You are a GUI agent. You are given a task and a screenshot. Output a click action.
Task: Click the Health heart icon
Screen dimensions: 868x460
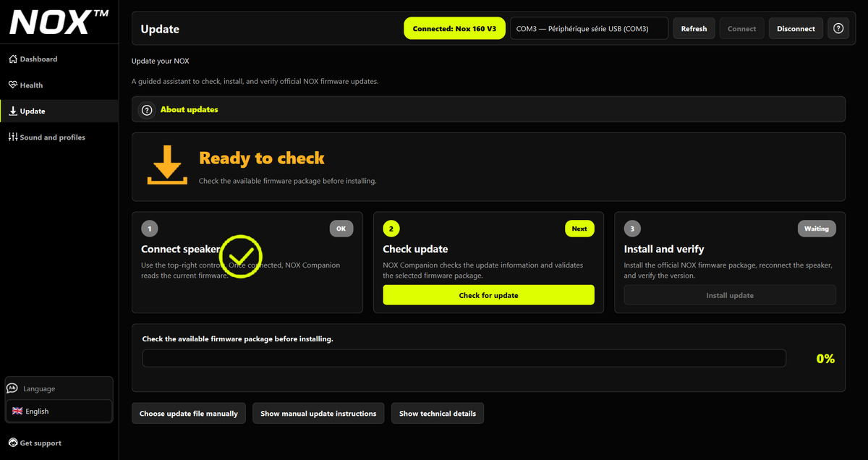(x=13, y=85)
